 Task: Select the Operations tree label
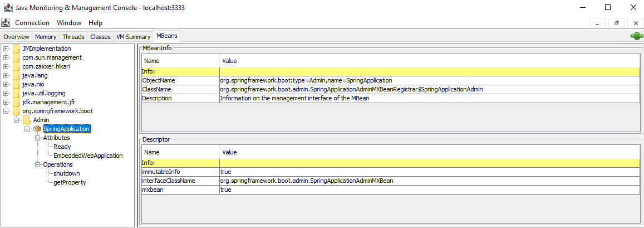tap(58, 164)
